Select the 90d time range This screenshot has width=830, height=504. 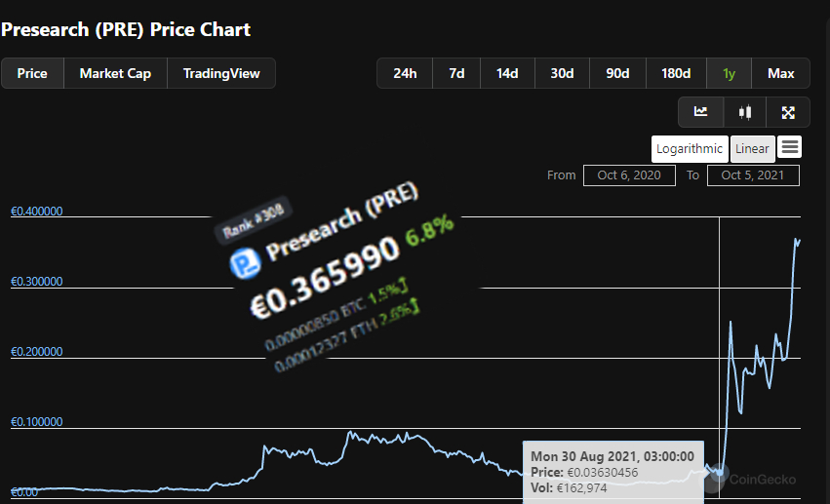617,74
